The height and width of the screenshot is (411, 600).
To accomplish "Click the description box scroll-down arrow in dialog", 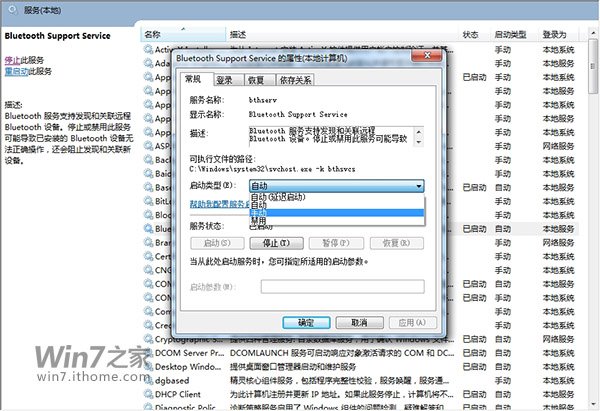I will pos(419,142).
